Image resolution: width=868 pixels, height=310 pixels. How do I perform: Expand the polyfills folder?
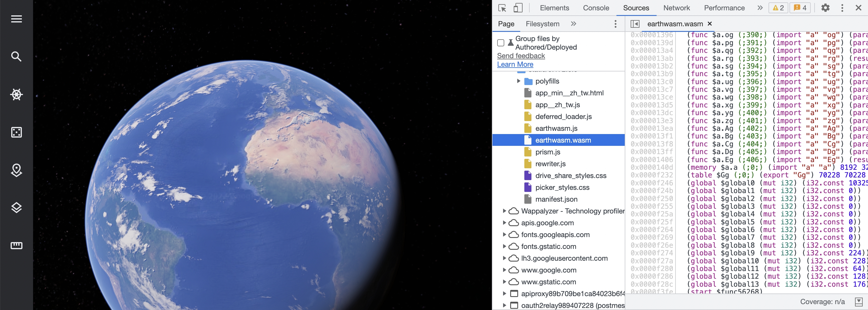point(518,81)
